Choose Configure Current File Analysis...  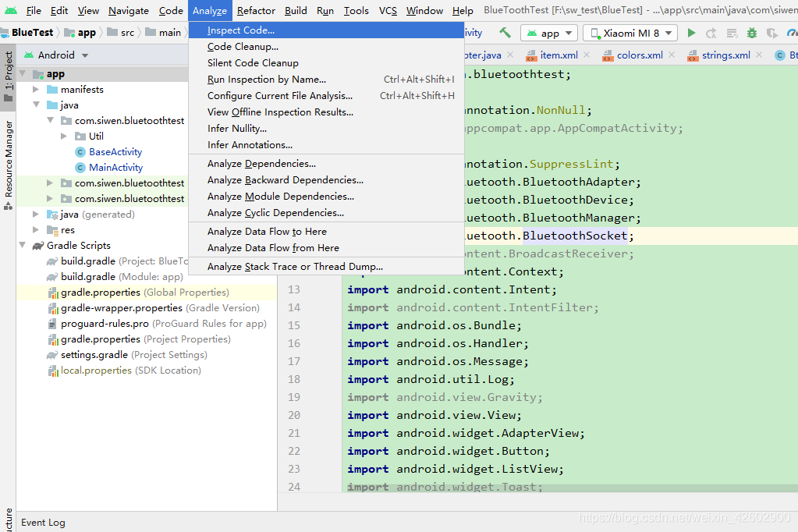[x=326, y=96]
